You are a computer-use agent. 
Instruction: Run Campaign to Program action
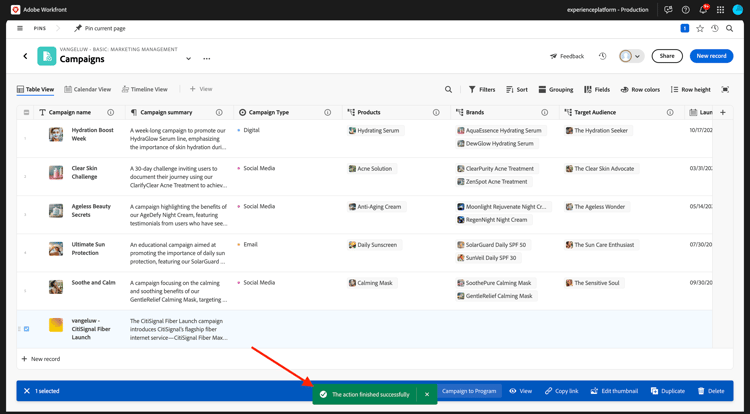(469, 391)
